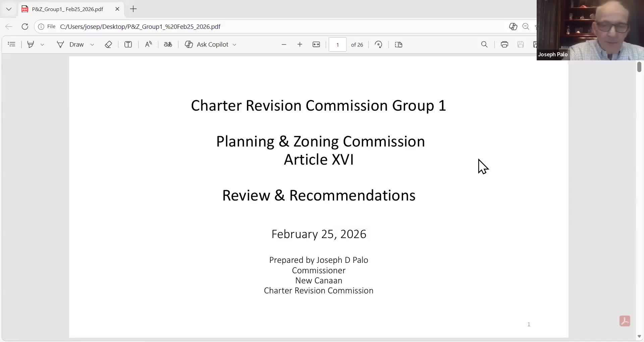644x342 pixels.
Task: Print the PDF document
Action: click(504, 44)
